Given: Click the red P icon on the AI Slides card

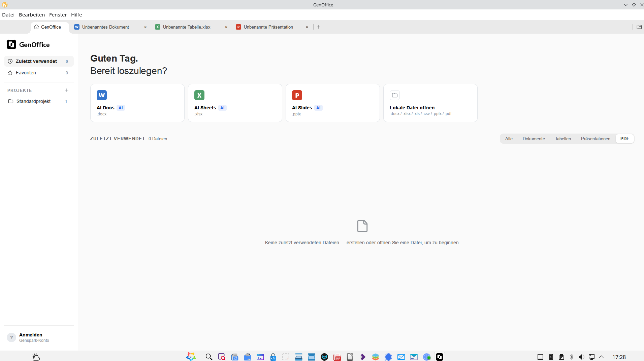Looking at the screenshot, I should click(297, 95).
